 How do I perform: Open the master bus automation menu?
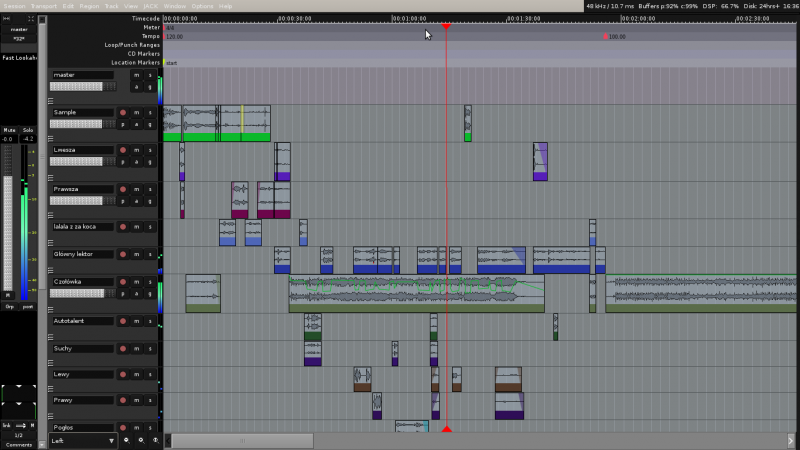(136, 87)
